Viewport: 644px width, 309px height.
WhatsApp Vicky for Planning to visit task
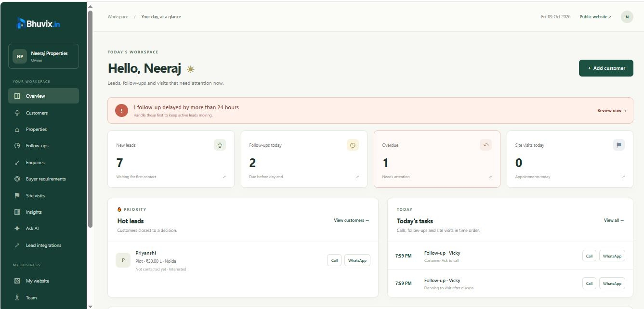point(612,283)
